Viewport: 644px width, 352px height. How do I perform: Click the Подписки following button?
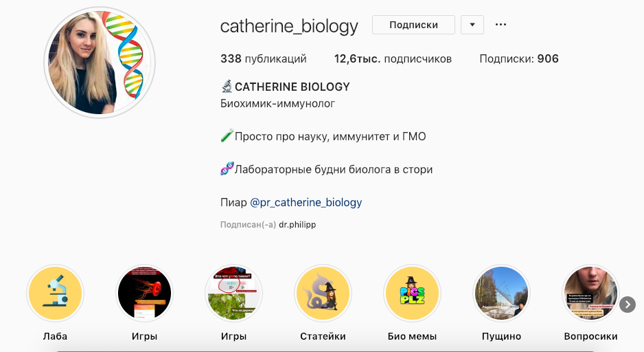[413, 25]
